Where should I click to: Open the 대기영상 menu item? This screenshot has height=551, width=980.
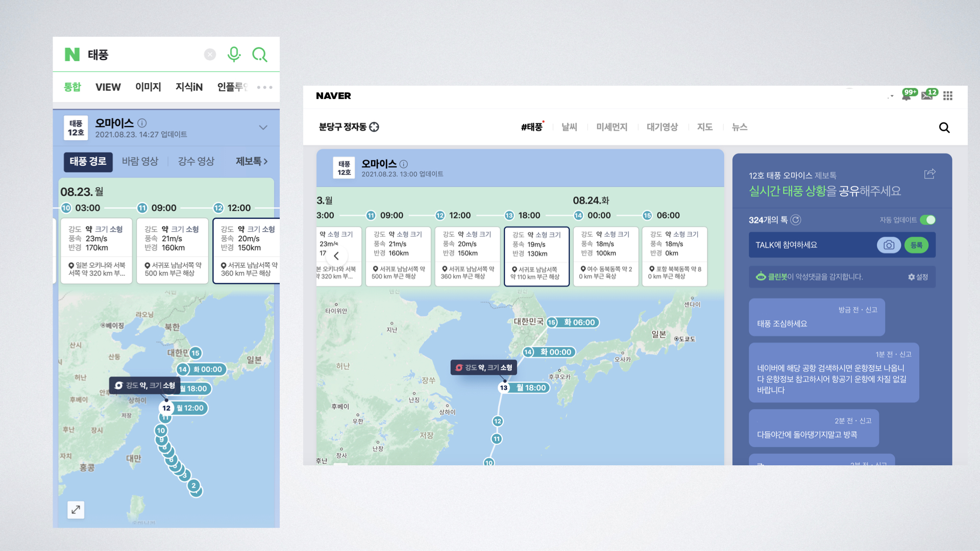pos(662,127)
